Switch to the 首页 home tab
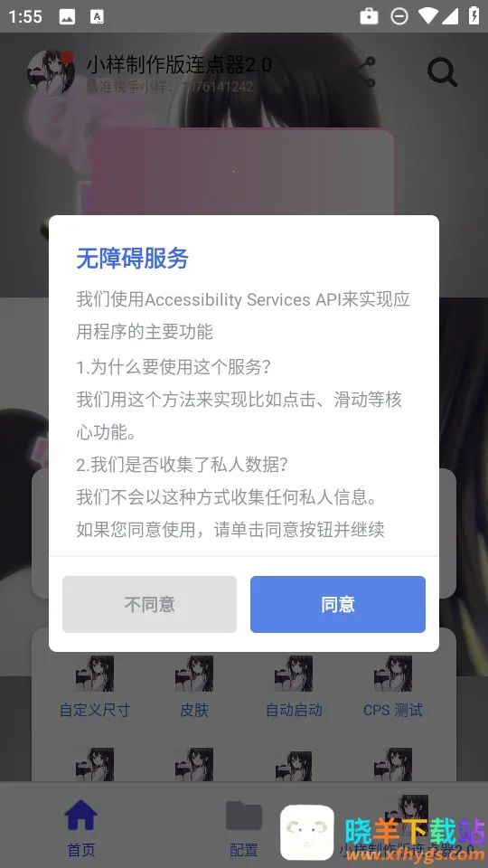The height and width of the screenshot is (868, 488). (80, 827)
